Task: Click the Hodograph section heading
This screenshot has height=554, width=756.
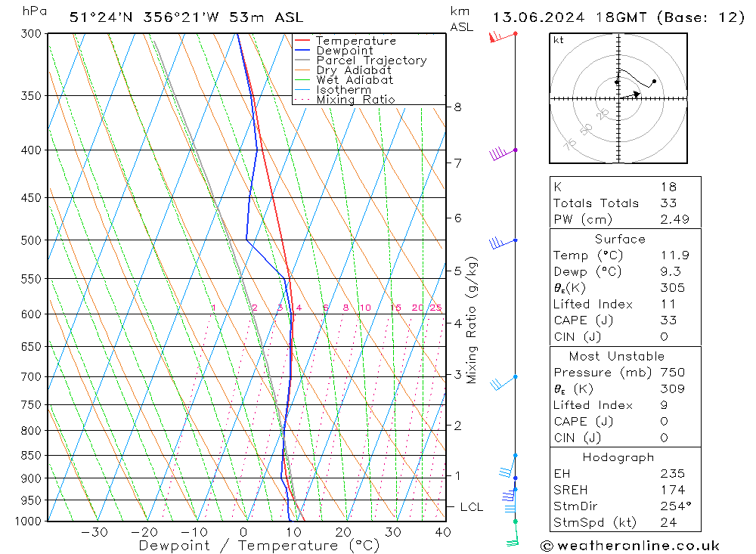Action: coord(618,457)
